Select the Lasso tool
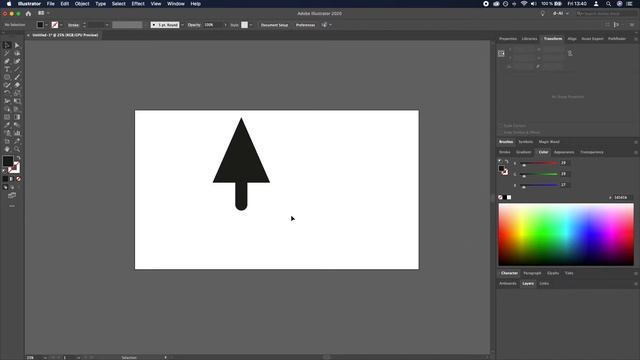The width and height of the screenshot is (640, 360). click(17, 53)
